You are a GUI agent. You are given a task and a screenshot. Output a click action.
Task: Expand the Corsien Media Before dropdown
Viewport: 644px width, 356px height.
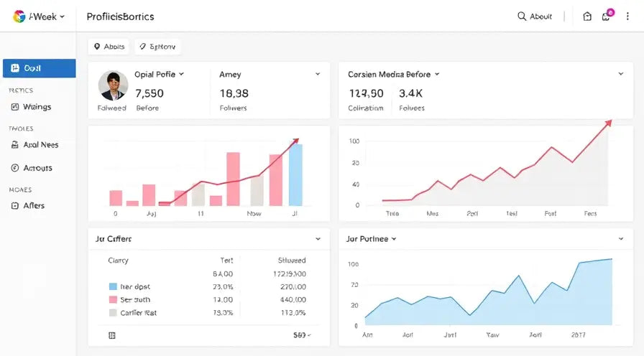pyautogui.click(x=393, y=74)
